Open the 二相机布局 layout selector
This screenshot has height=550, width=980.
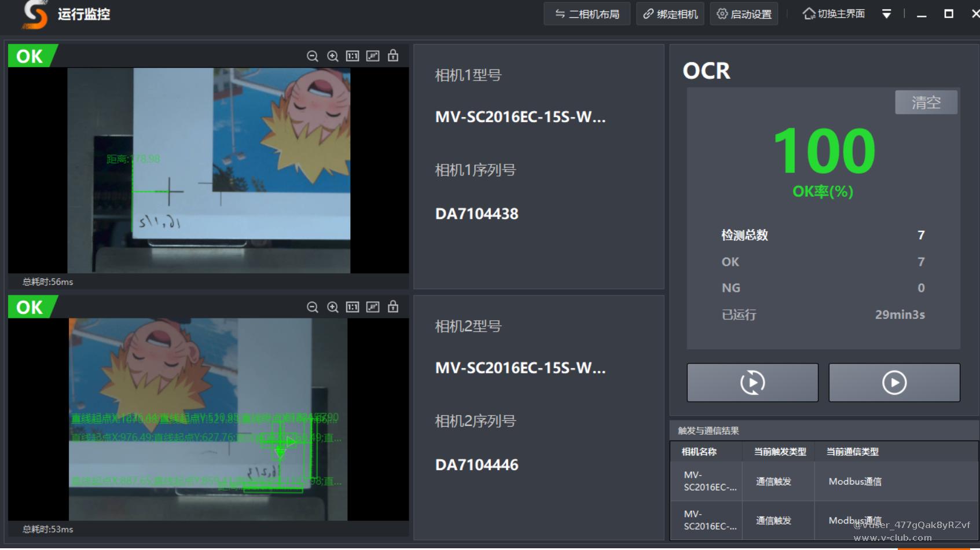tap(587, 14)
